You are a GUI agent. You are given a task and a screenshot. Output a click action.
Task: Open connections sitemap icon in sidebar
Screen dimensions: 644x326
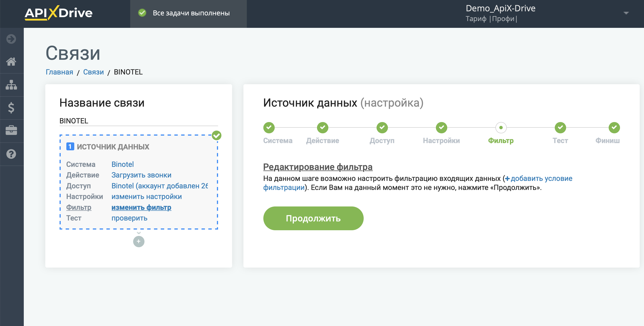click(x=11, y=85)
